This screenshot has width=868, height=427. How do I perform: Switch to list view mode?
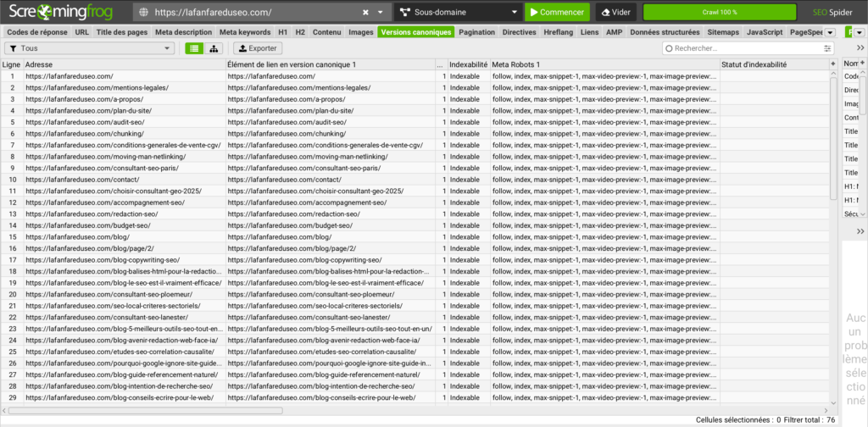195,49
